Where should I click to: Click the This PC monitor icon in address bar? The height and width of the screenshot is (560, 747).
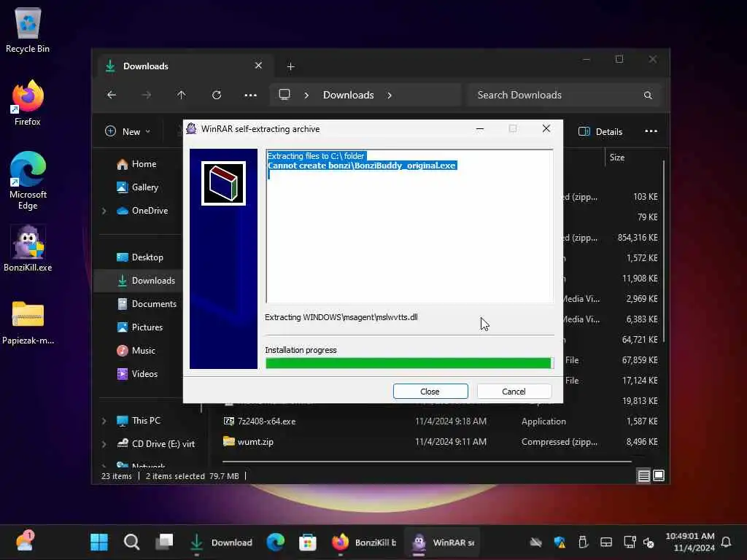285,94
